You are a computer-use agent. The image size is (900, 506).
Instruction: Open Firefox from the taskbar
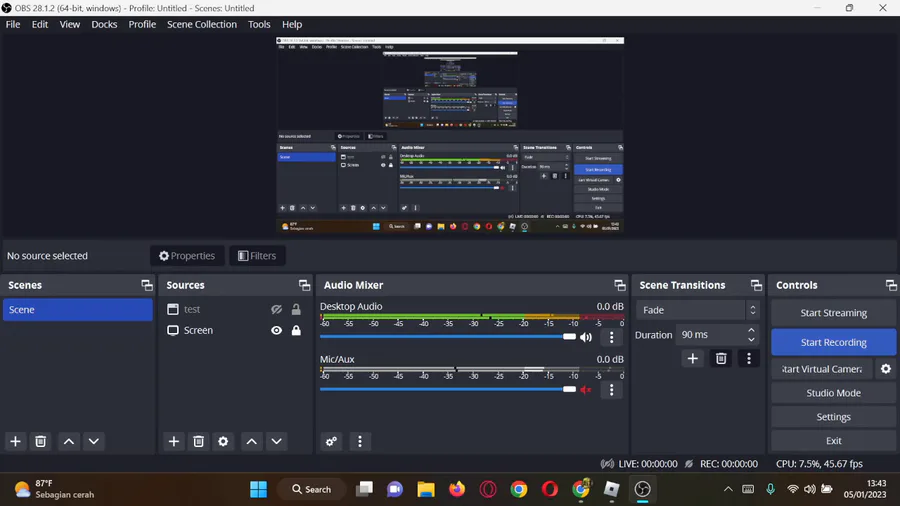pos(457,489)
